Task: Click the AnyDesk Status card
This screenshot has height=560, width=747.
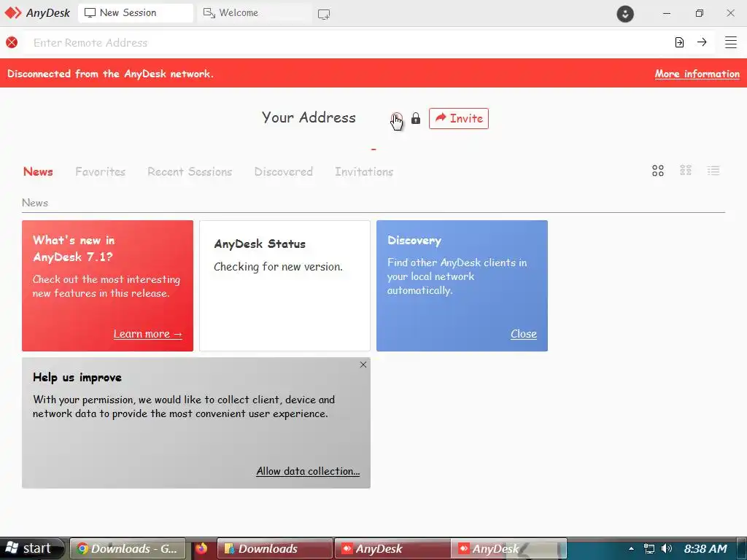Action: click(x=285, y=286)
